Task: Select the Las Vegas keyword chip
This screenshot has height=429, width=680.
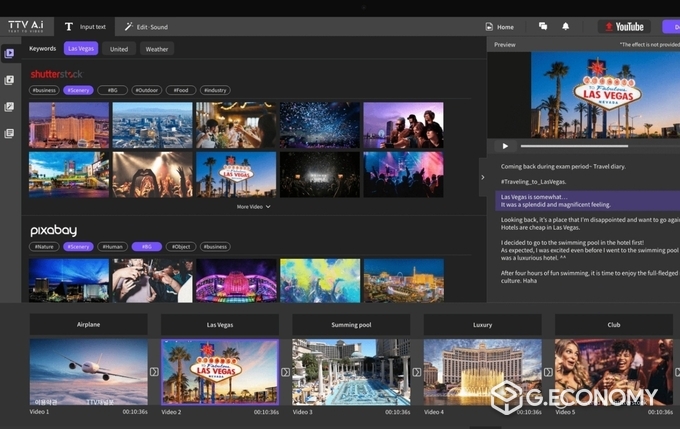Action: (x=81, y=49)
